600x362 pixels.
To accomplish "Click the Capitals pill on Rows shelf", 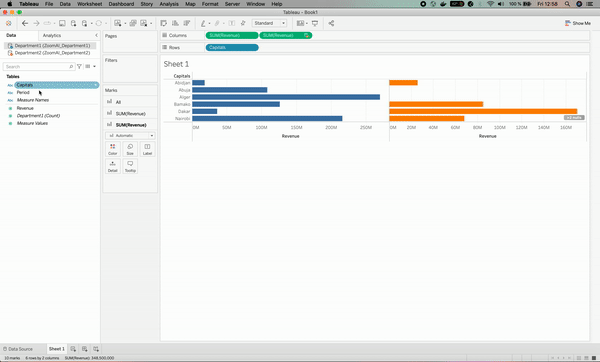I will [x=232, y=47].
